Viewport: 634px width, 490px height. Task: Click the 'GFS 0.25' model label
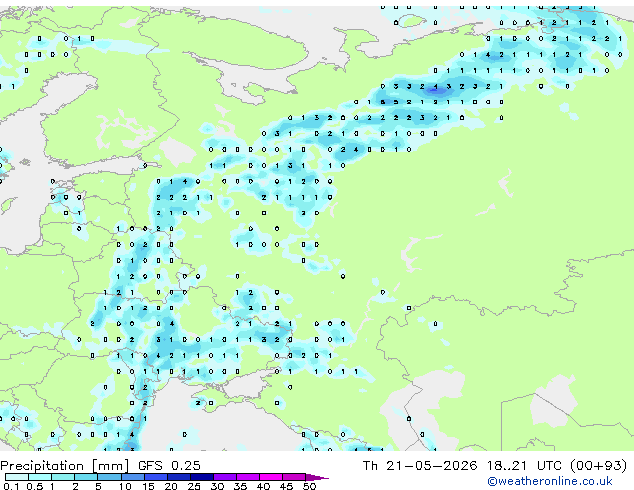(x=169, y=466)
